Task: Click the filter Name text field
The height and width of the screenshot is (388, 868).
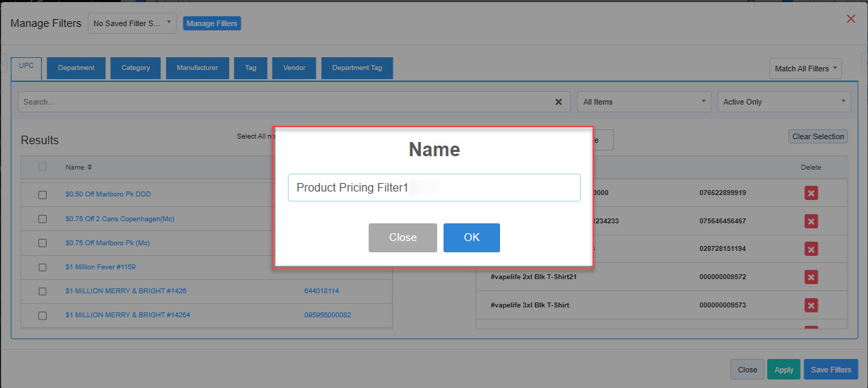Action: (434, 188)
